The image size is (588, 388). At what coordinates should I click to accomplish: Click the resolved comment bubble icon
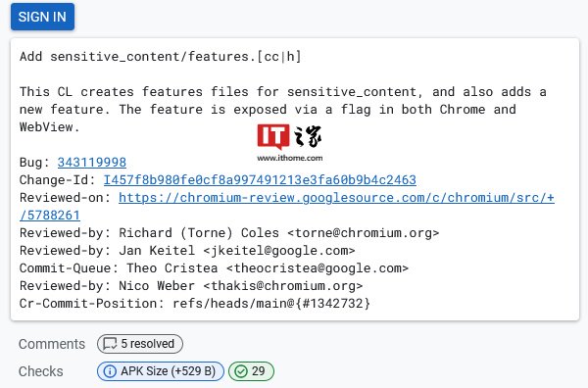[x=110, y=344]
